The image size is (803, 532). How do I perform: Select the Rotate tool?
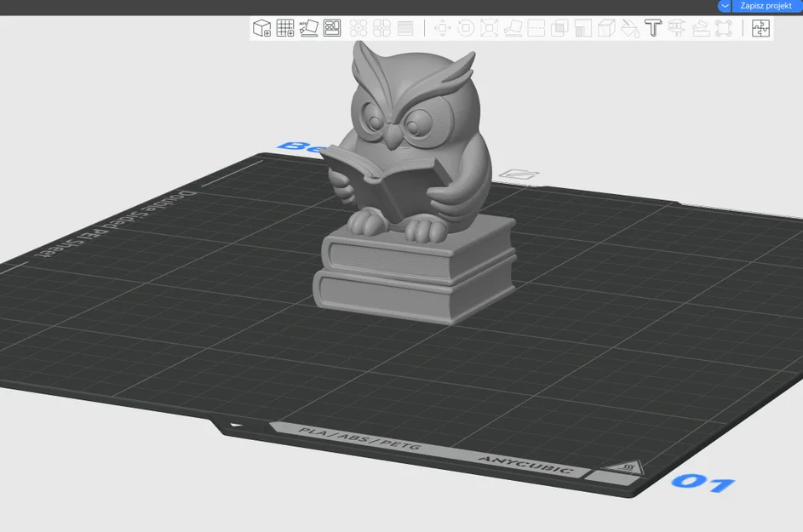[x=466, y=28]
